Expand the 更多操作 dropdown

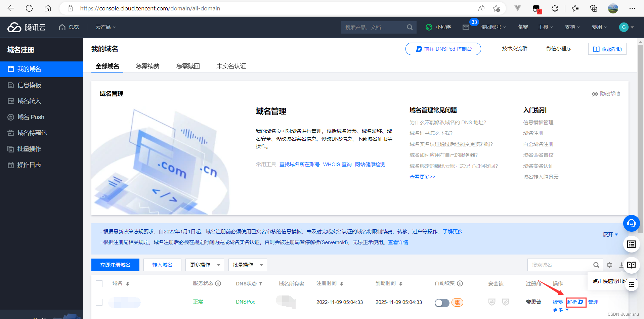click(x=205, y=265)
